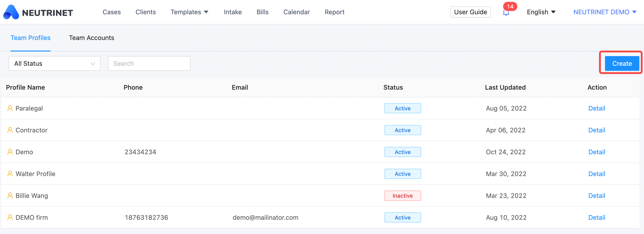The height and width of the screenshot is (234, 644).
Task: Click the person icon beside DEMO firm
Action: click(x=10, y=217)
